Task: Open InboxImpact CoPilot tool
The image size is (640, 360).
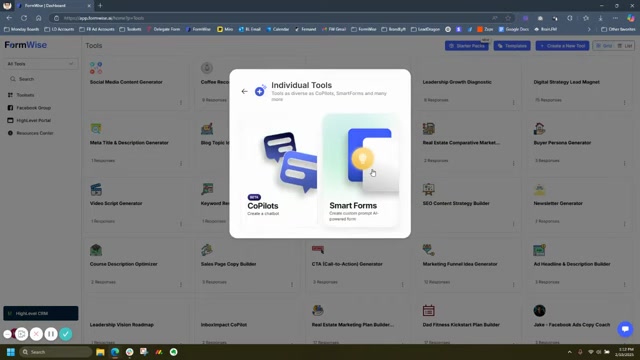Action: 224,325
